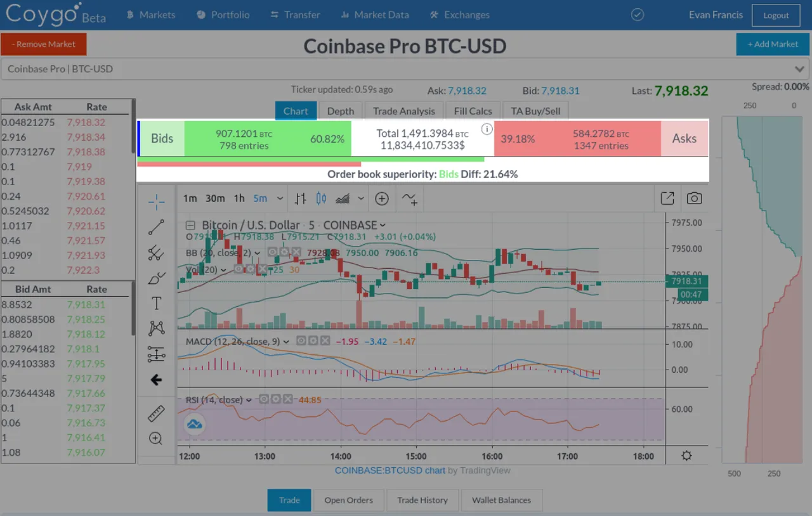The width and height of the screenshot is (812, 516).
Task: Open the Trade History tab
Action: (x=422, y=500)
